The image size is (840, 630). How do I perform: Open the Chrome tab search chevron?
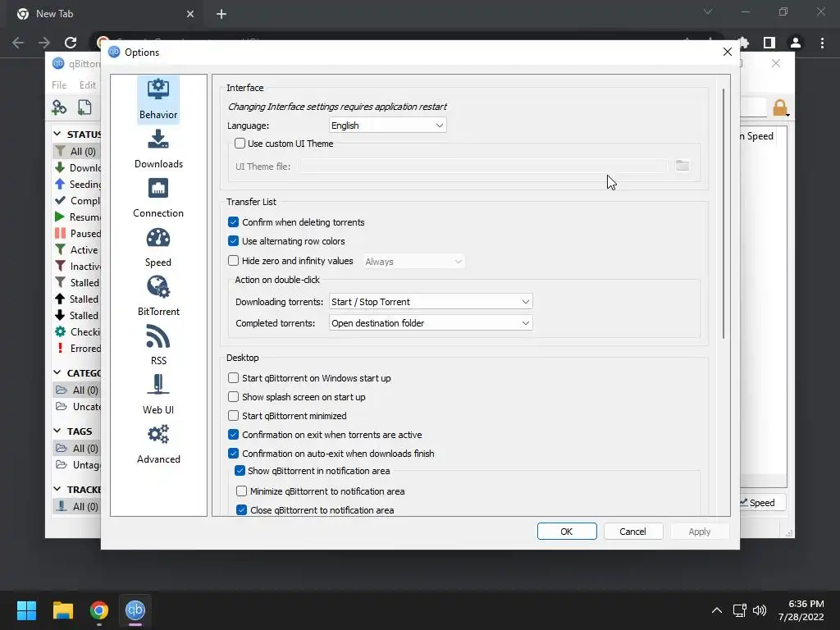click(x=708, y=12)
